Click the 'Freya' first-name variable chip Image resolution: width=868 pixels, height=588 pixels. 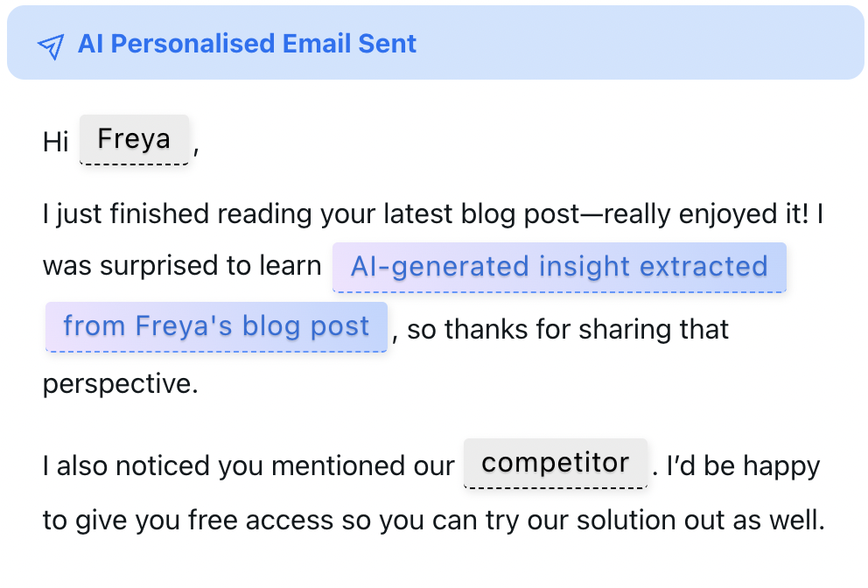[134, 139]
